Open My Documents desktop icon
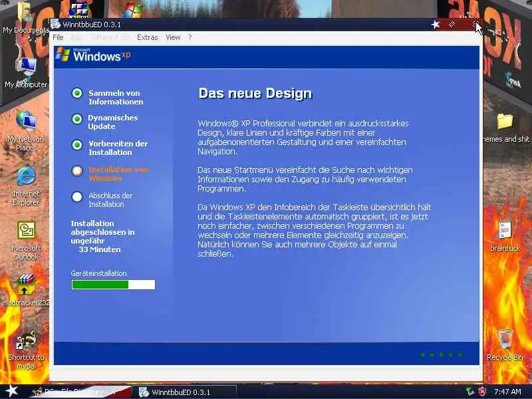 [x=26, y=19]
